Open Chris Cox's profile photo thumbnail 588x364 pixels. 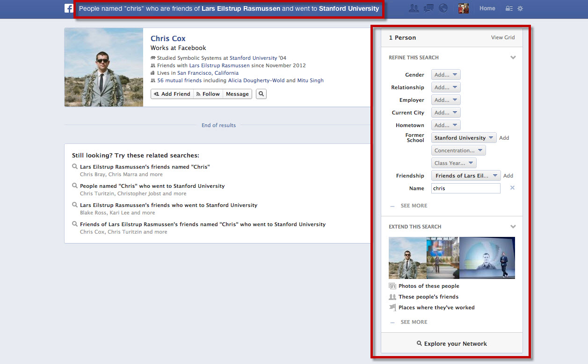104,67
